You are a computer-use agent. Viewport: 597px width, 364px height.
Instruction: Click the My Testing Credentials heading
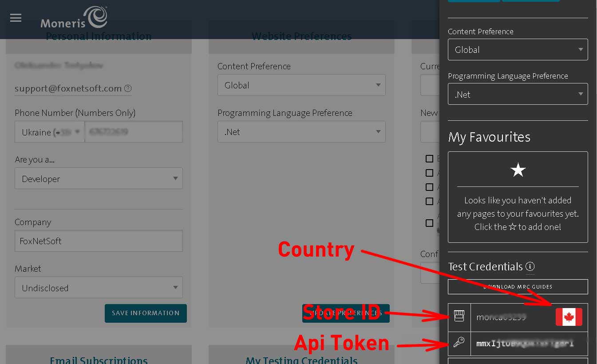301,360
